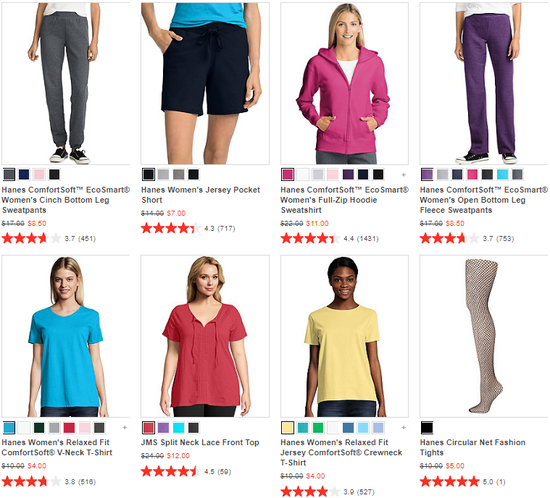
Task: Open the yellow Crewneck T-Shirt product photo
Action: pyautogui.click(x=344, y=336)
